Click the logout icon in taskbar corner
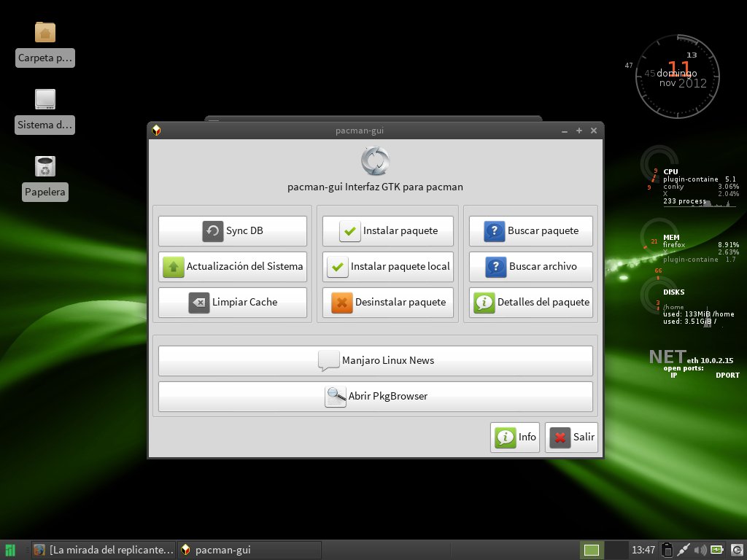 pos(737,550)
